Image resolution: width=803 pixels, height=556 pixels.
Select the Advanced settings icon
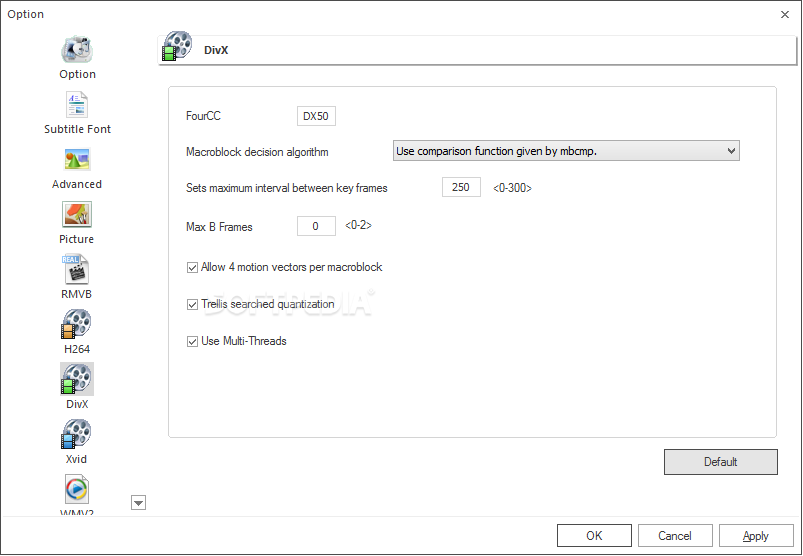[77, 160]
